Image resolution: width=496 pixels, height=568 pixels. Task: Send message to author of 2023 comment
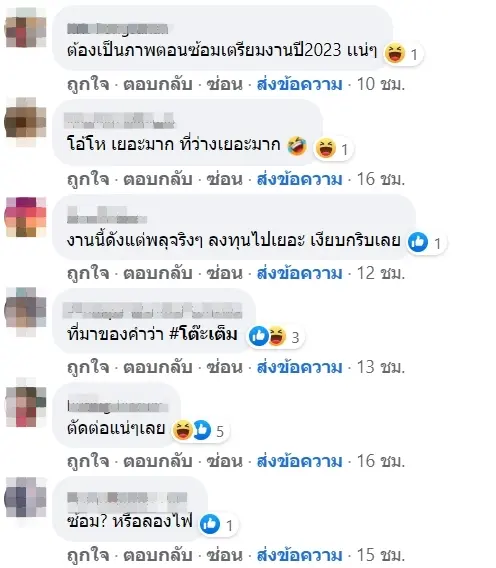pos(299,84)
